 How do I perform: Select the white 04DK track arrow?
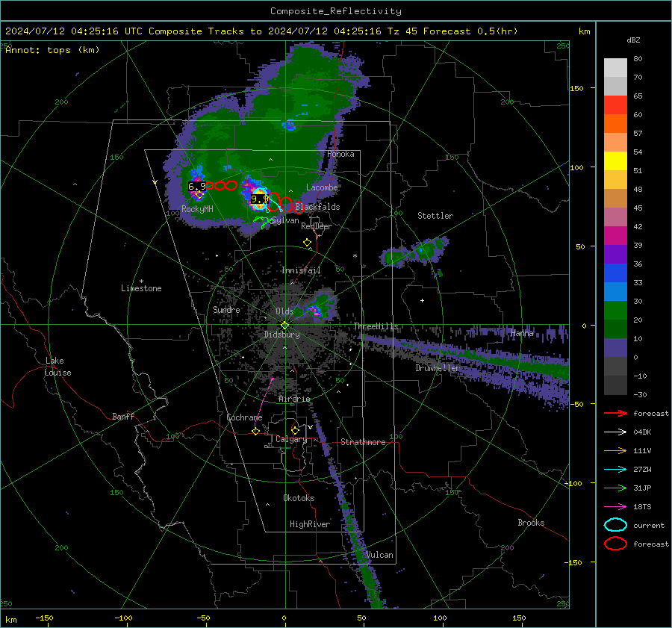coord(615,432)
